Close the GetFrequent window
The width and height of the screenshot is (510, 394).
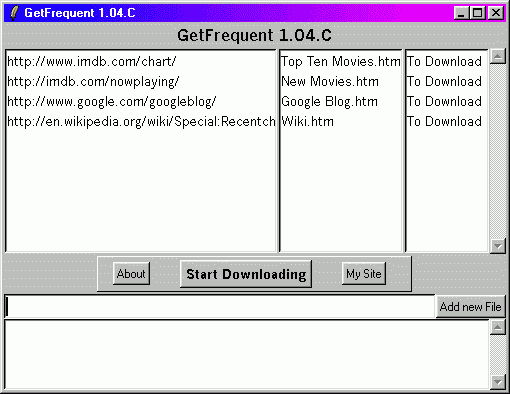tap(496, 13)
